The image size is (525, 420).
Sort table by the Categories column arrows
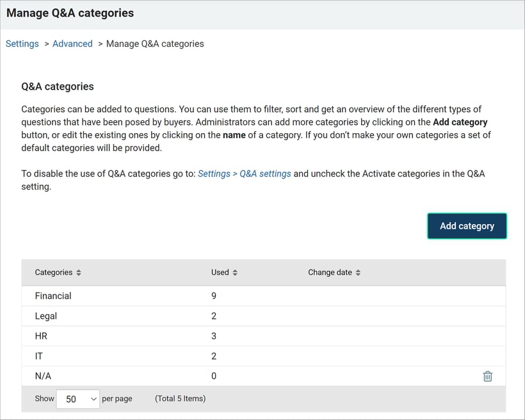pos(78,272)
